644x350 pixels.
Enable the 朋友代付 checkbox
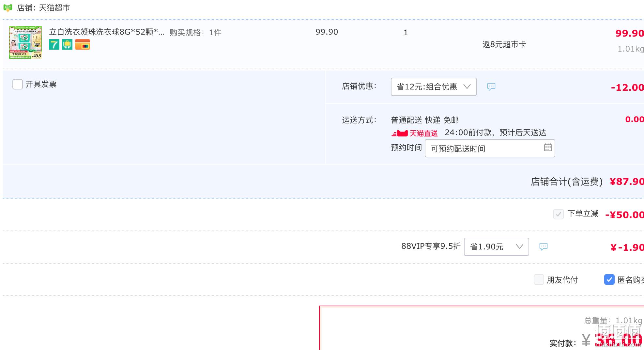coord(539,279)
